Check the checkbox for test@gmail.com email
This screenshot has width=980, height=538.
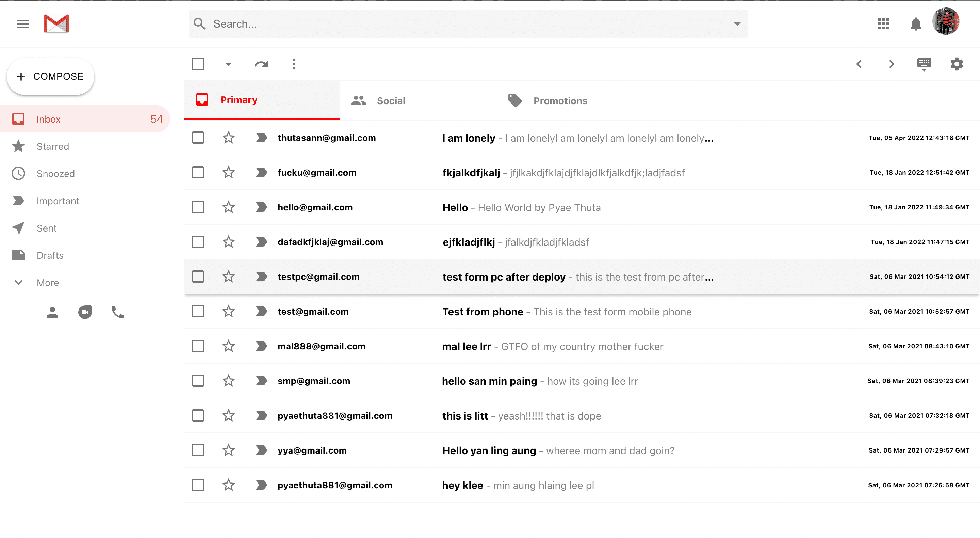(x=198, y=312)
